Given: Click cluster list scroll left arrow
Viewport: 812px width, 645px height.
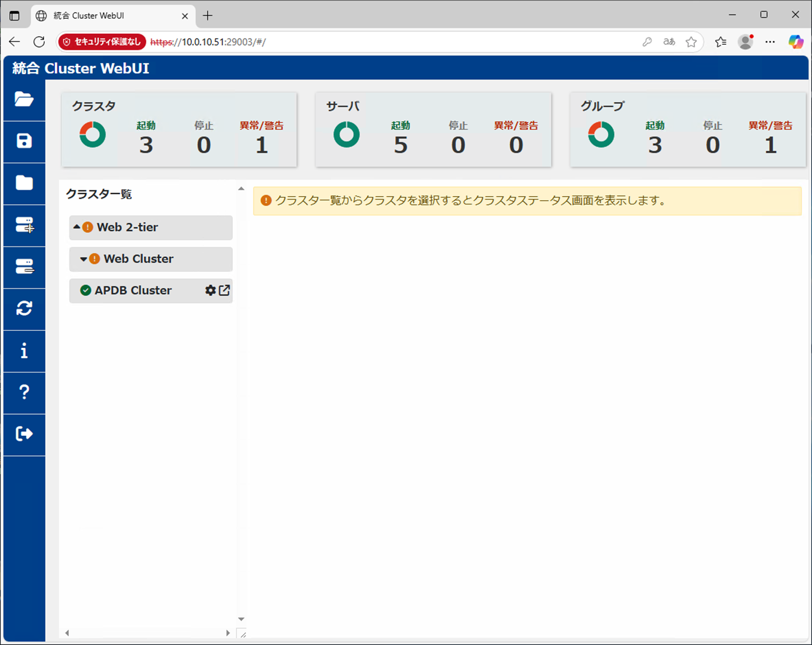Looking at the screenshot, I should 67,633.
